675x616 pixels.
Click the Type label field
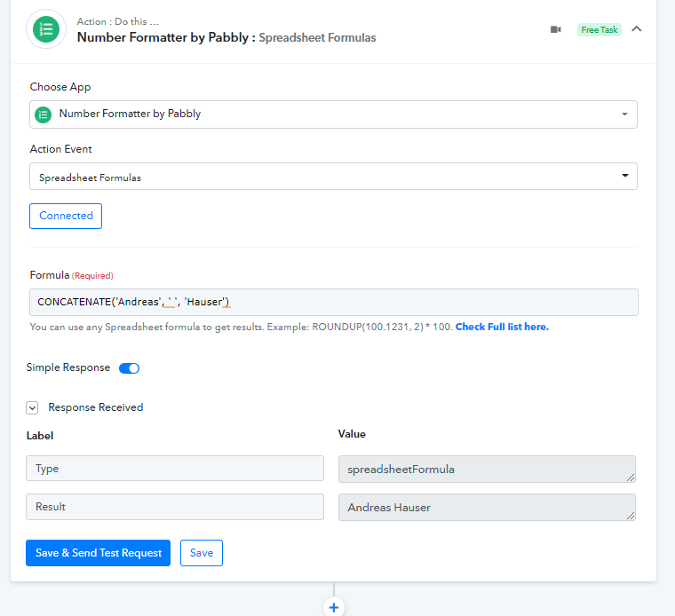(175, 469)
